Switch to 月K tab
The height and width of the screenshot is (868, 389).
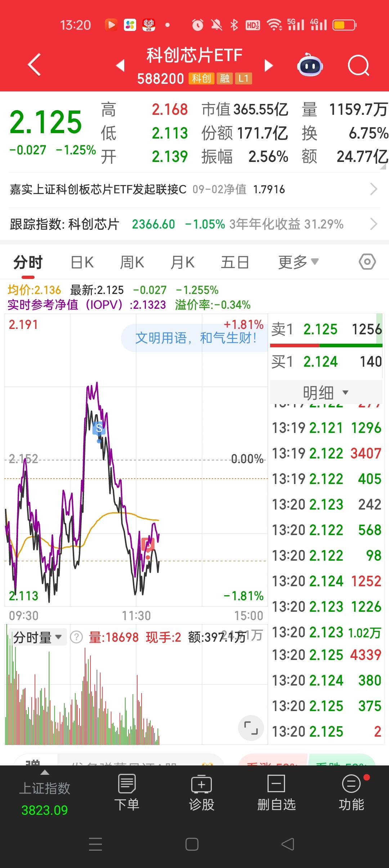183,262
